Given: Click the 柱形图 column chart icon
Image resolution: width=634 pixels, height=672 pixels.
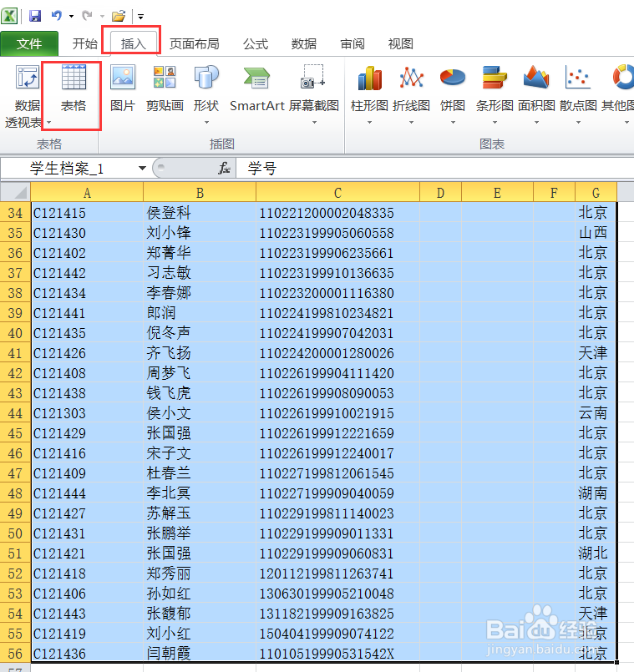Looking at the screenshot, I should [369, 78].
